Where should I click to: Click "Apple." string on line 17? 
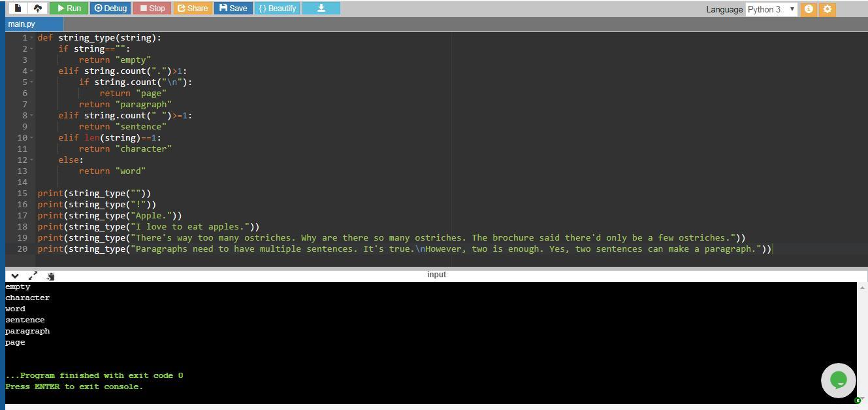pos(152,215)
